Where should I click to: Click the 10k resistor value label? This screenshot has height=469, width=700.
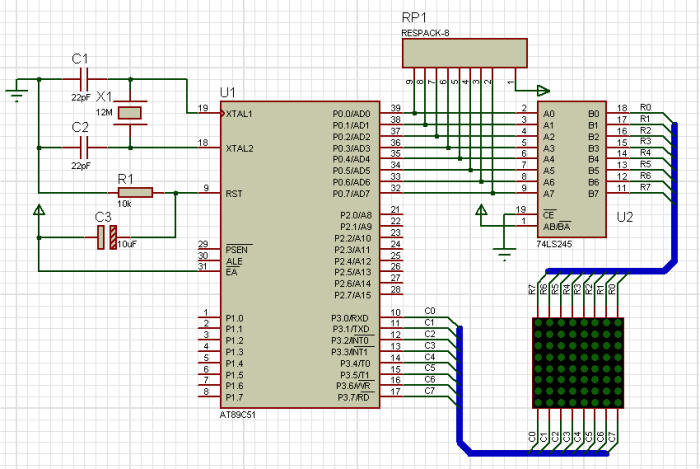pyautogui.click(x=124, y=203)
